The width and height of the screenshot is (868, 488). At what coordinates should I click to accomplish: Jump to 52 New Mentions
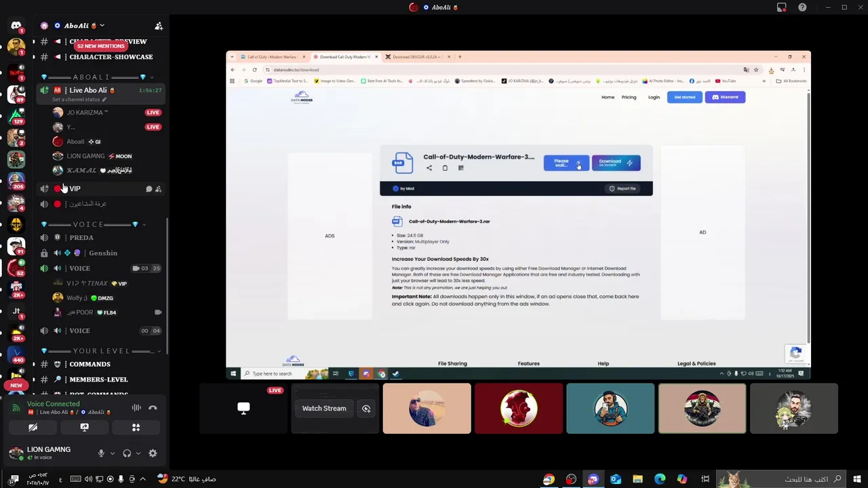pyautogui.click(x=101, y=46)
